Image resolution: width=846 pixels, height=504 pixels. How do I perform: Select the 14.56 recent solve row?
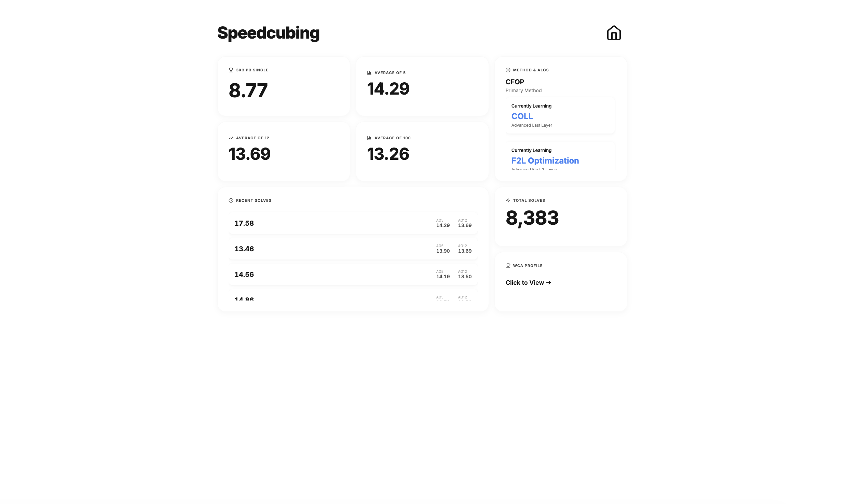point(353,275)
